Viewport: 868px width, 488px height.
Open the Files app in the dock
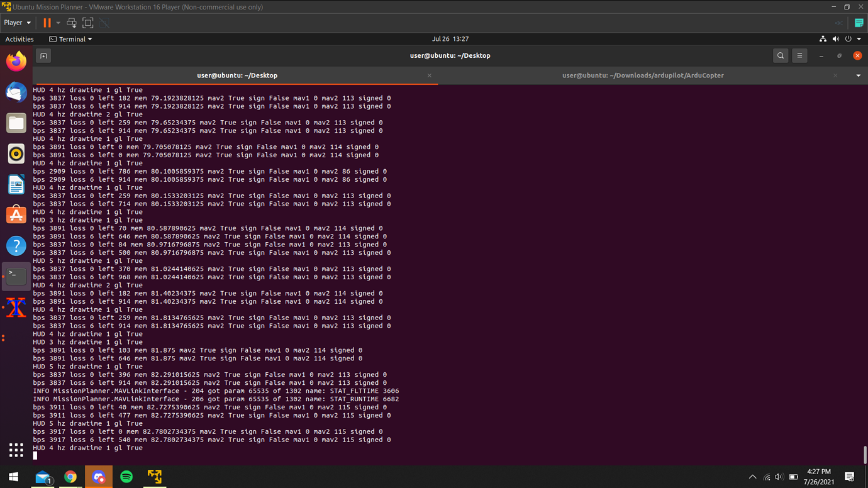tap(16, 123)
